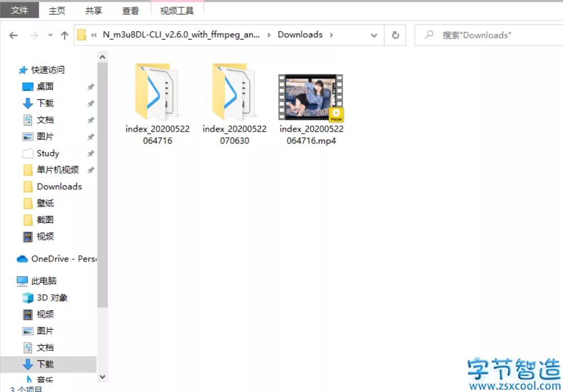Open OneDrive - Personal in sidebar
Image resolution: width=563 pixels, height=392 pixels.
click(63, 259)
